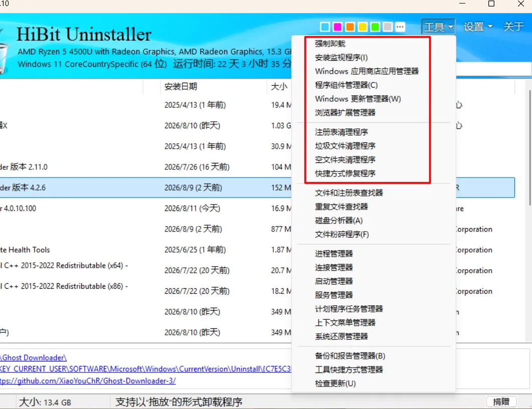
Task: Open the github.com/XiaoYouChR/Ghost-Downloader-3 link
Action: tap(88, 381)
